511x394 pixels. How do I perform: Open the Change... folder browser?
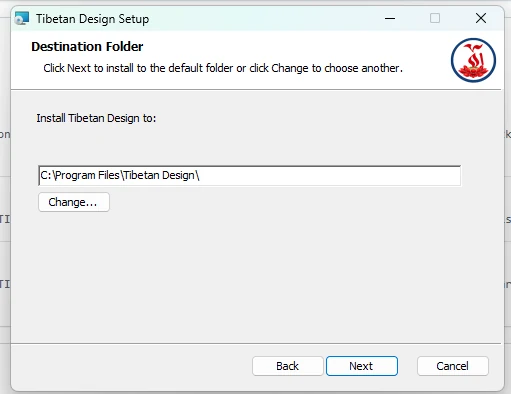point(74,202)
